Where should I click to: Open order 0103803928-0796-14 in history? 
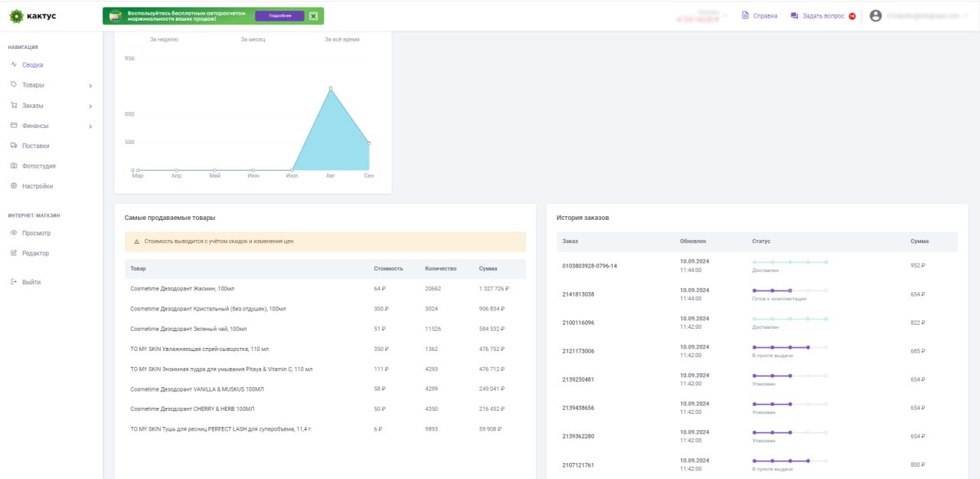point(590,266)
